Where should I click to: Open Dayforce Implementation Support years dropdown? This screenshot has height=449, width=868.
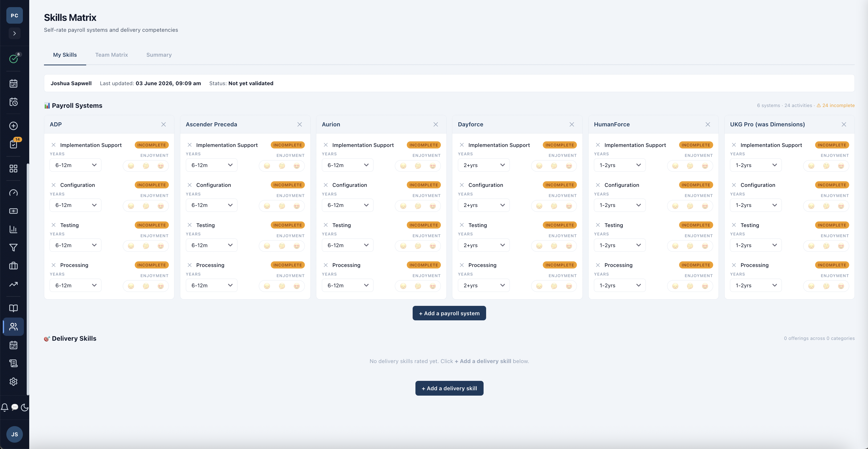[x=484, y=165]
